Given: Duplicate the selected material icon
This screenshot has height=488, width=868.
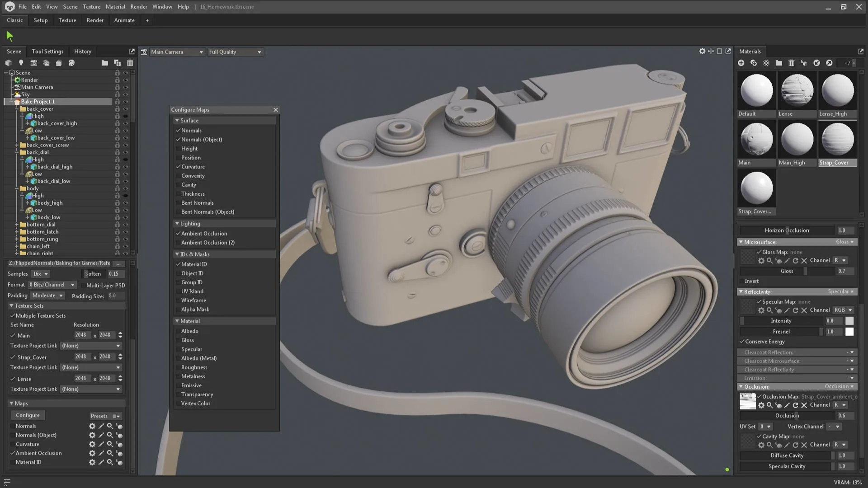Looking at the screenshot, I should point(754,63).
